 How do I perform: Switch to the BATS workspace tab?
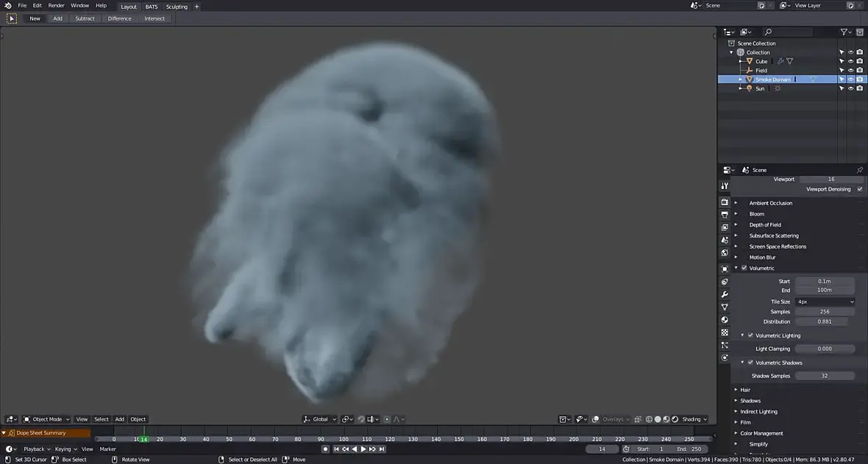pyautogui.click(x=151, y=7)
